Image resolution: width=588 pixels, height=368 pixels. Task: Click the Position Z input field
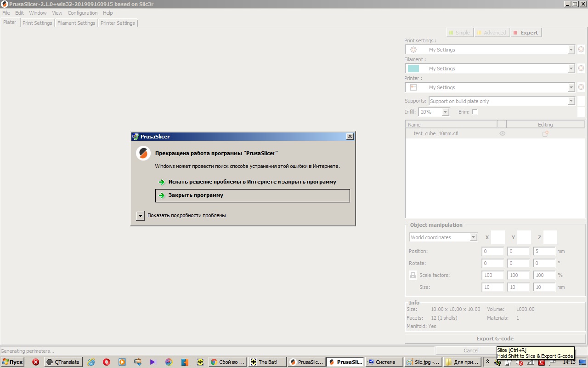544,251
